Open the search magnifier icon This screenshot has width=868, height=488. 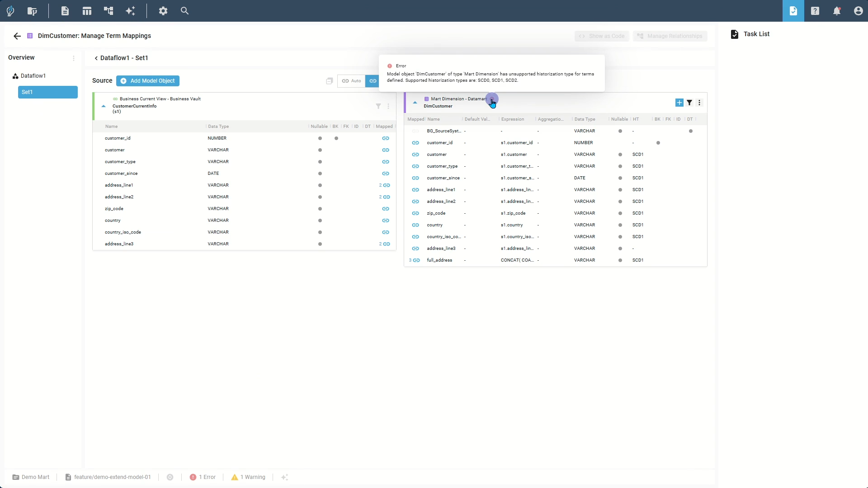pyautogui.click(x=184, y=11)
